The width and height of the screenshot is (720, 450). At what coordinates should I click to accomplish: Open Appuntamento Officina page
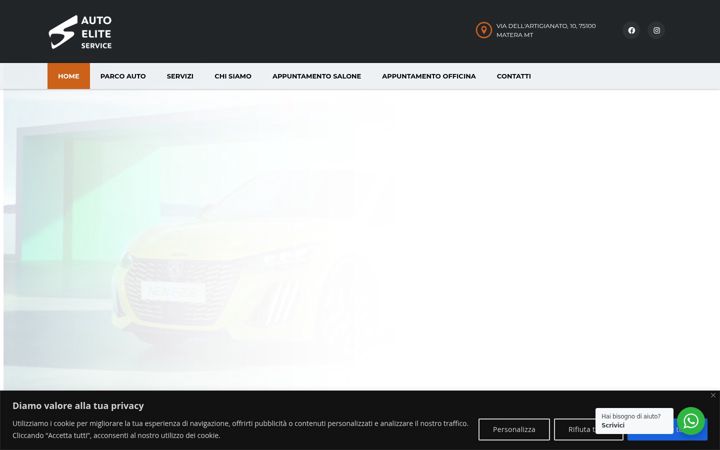tap(429, 76)
